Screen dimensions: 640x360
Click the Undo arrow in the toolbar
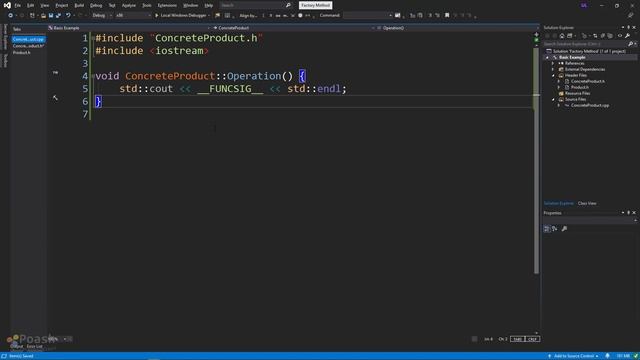[x=68, y=16]
